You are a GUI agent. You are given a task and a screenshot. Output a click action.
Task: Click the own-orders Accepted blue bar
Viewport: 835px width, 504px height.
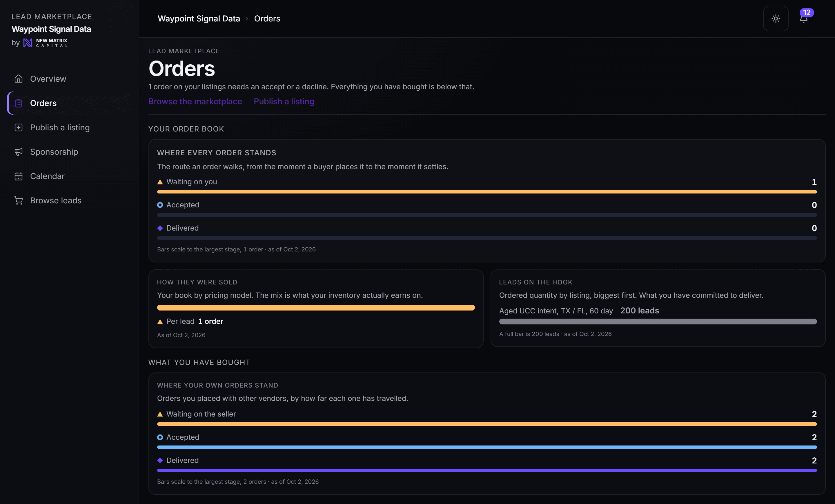point(487,447)
